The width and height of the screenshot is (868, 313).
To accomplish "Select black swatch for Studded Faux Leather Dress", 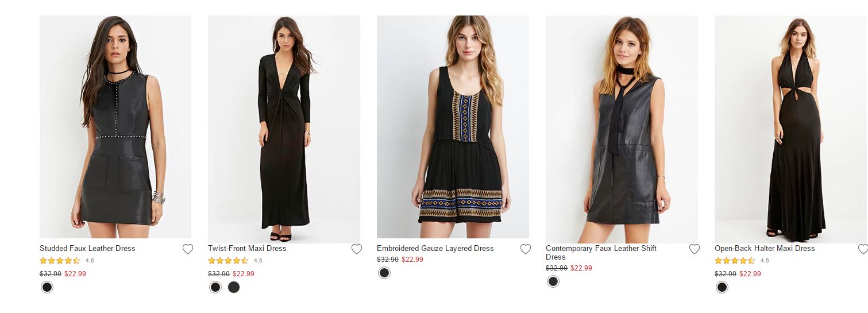I will 47,287.
